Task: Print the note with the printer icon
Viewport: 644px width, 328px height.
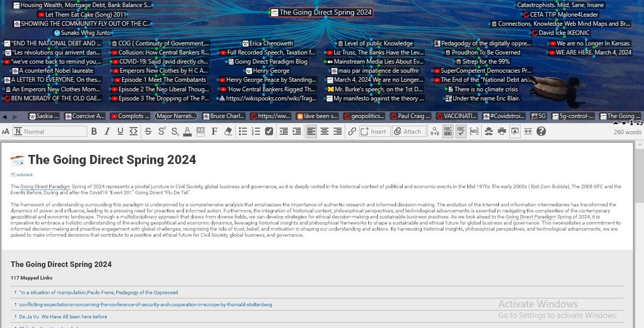Action: [501, 131]
